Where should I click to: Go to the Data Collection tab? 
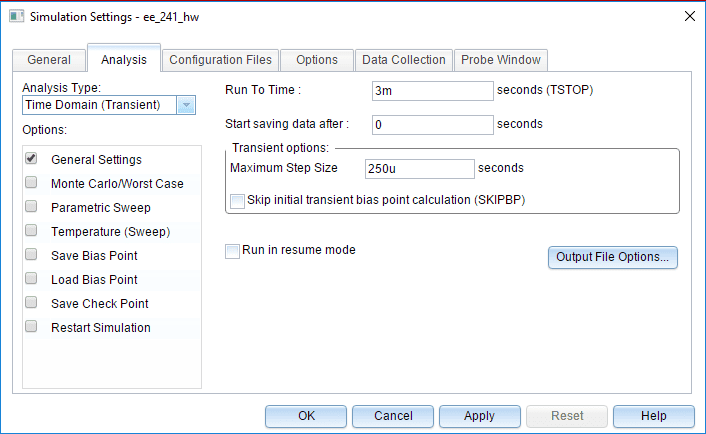pyautogui.click(x=403, y=60)
